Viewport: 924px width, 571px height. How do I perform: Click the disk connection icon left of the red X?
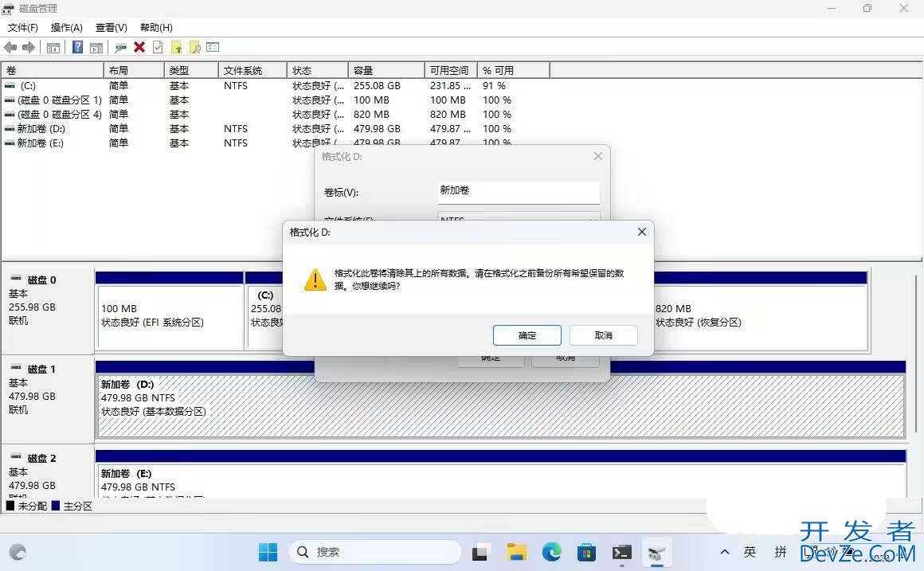[x=121, y=48]
